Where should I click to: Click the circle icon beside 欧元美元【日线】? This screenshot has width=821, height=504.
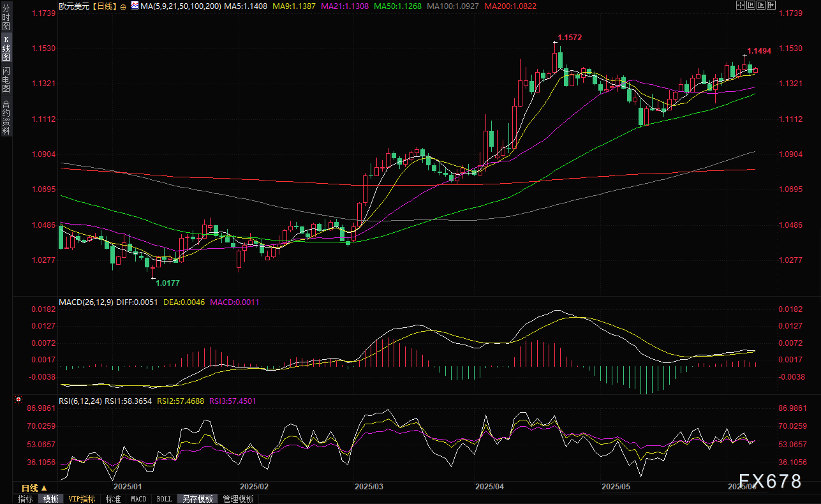coord(122,5)
